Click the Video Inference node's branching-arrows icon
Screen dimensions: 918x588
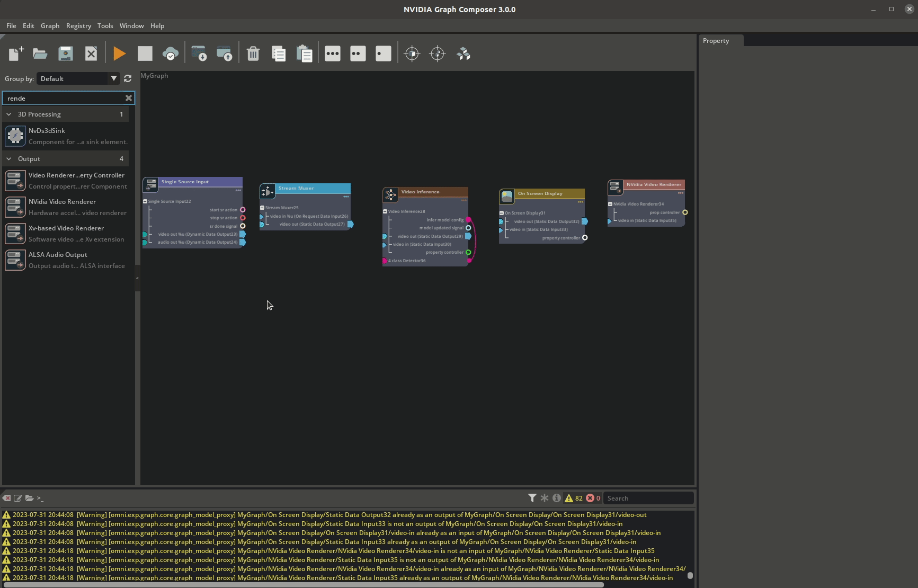390,195
